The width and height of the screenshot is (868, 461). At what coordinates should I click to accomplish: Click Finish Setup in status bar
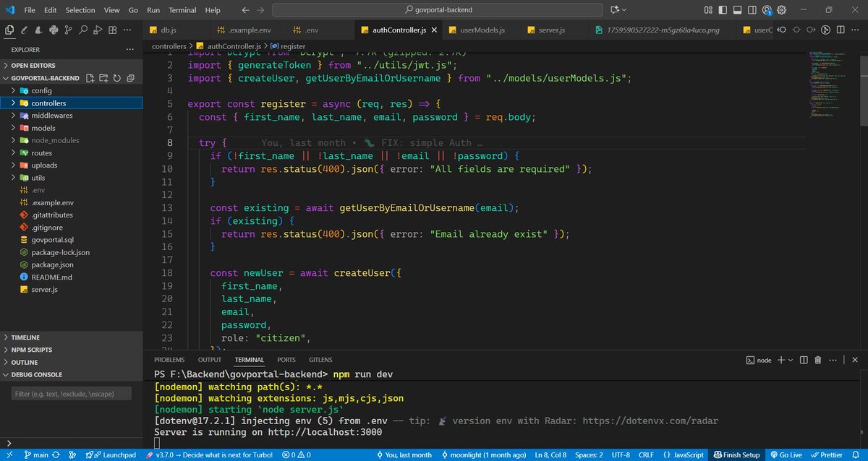(737, 455)
